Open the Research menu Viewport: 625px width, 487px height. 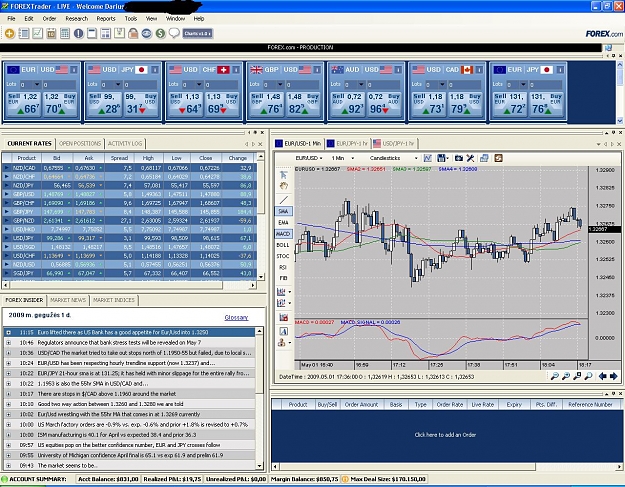(77, 19)
